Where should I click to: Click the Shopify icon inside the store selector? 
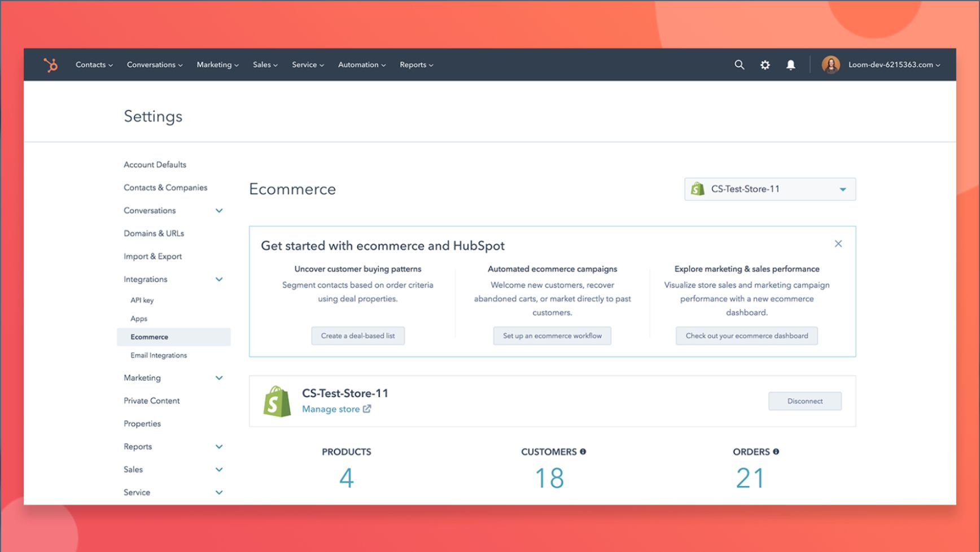tap(699, 189)
